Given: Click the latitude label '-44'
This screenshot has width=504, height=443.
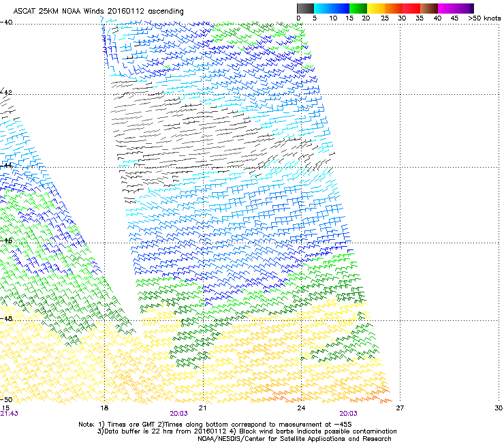Looking at the screenshot, I should click(6, 166).
